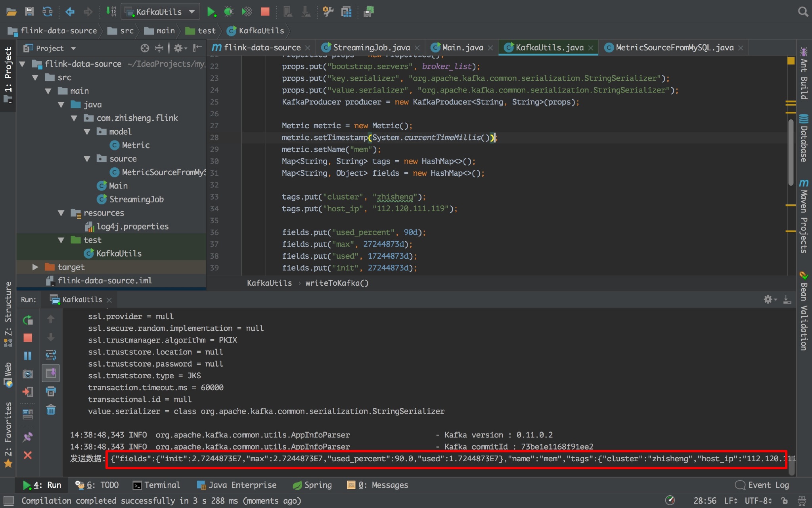The height and width of the screenshot is (508, 812).
Task: Open the search magnifier at top right
Action: click(x=803, y=12)
